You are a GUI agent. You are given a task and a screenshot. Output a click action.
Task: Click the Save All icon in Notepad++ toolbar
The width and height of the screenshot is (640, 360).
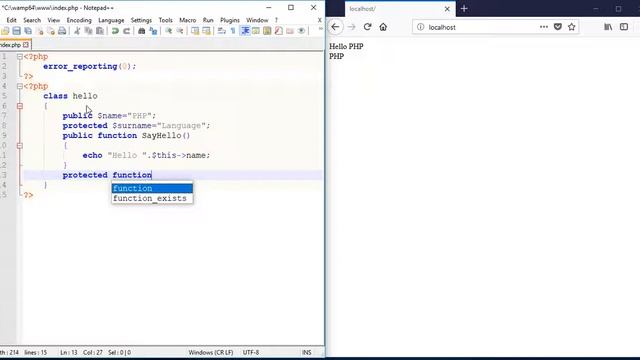28,31
